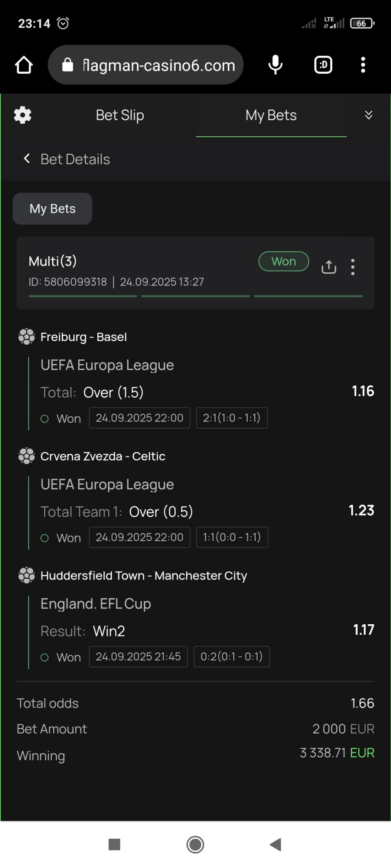The width and height of the screenshot is (391, 868).
Task: Switch to Bet Slip tab
Action: pyautogui.click(x=120, y=115)
